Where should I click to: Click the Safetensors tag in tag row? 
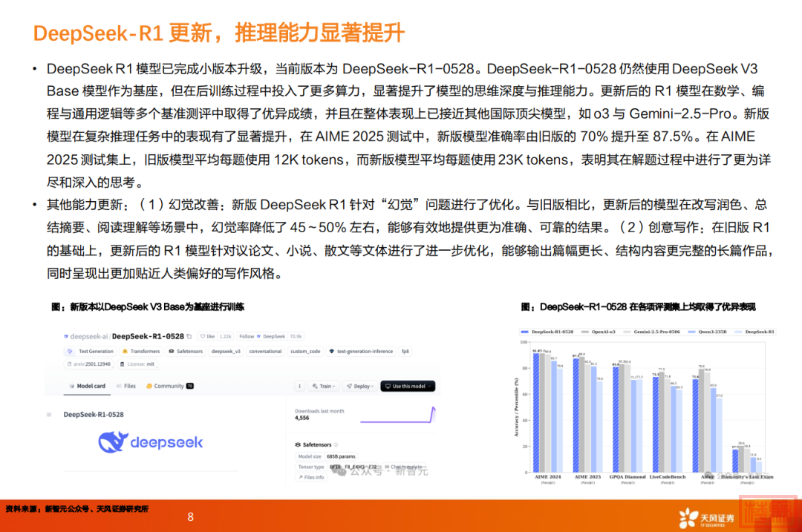coord(186,351)
